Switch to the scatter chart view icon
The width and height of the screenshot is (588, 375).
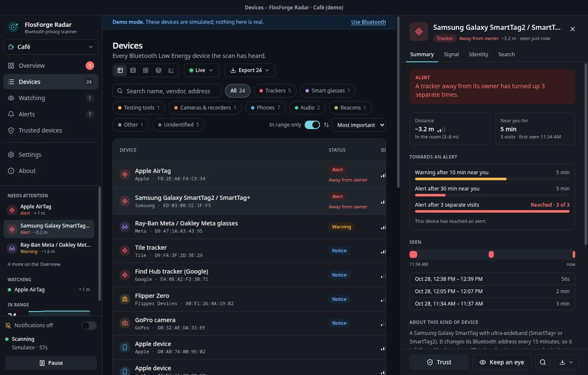pyautogui.click(x=171, y=70)
